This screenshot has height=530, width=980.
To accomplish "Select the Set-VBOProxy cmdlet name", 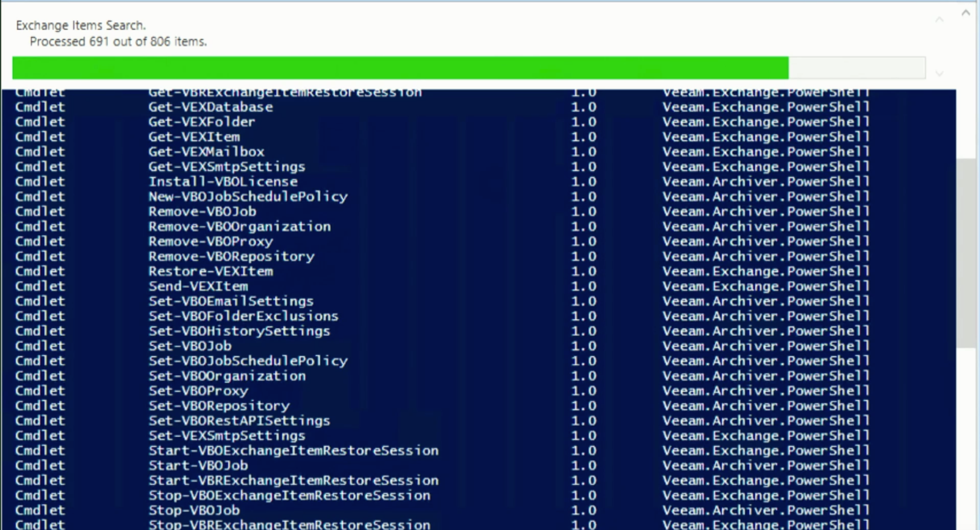I will 198,391.
